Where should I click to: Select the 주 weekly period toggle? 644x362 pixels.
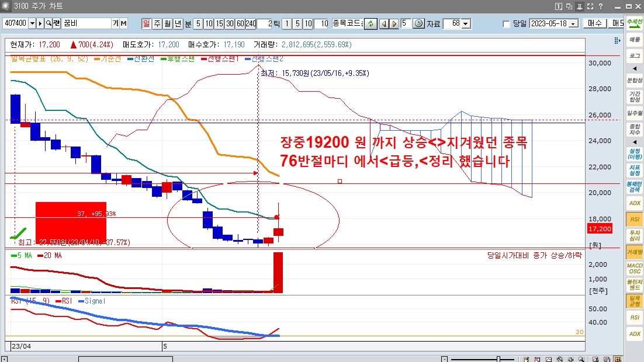[x=157, y=23]
